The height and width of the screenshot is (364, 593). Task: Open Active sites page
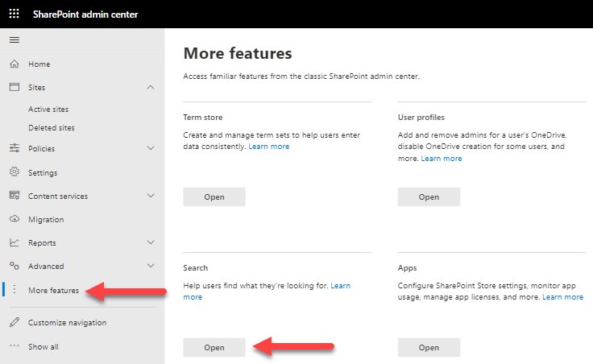pyautogui.click(x=48, y=110)
